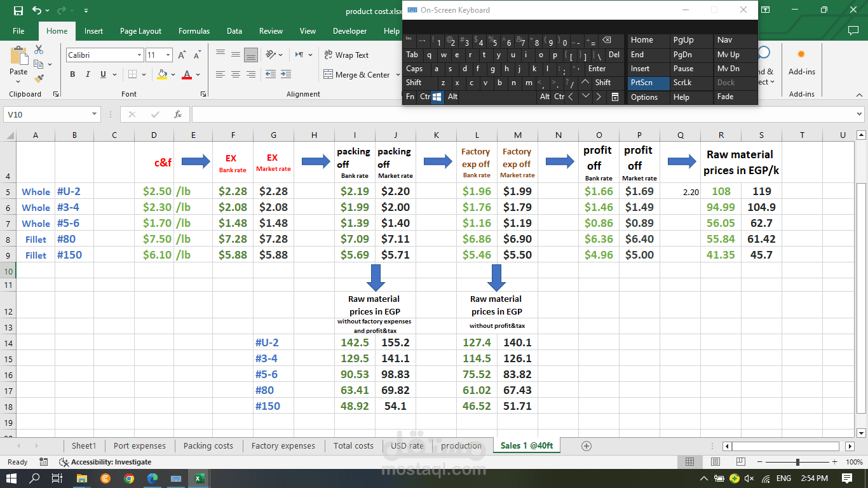Click the Windows Start button
The image size is (868, 488).
tap(12, 478)
